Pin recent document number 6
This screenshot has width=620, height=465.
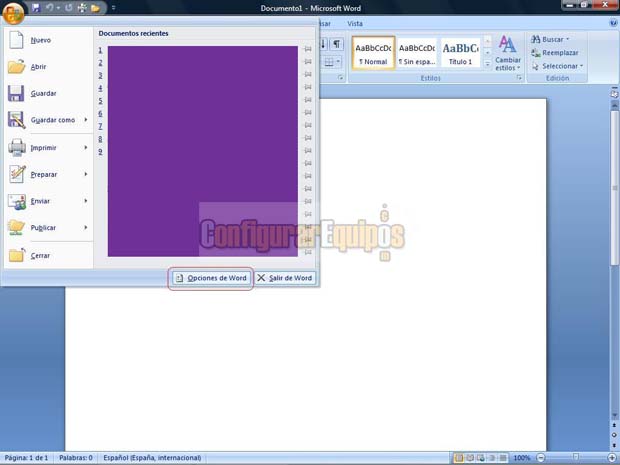[x=308, y=112]
